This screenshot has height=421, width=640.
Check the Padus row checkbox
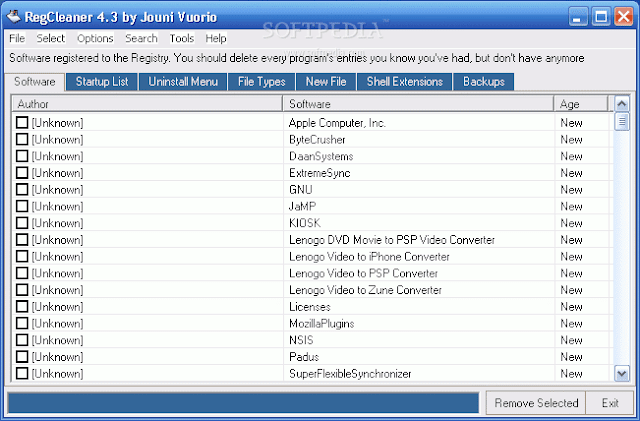coord(22,357)
